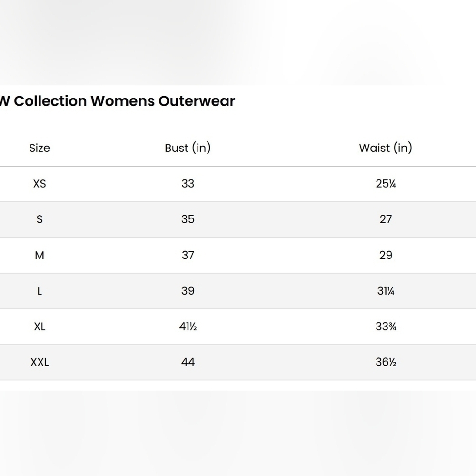Select the Size column header
This screenshot has width=476, height=476.
click(x=40, y=148)
